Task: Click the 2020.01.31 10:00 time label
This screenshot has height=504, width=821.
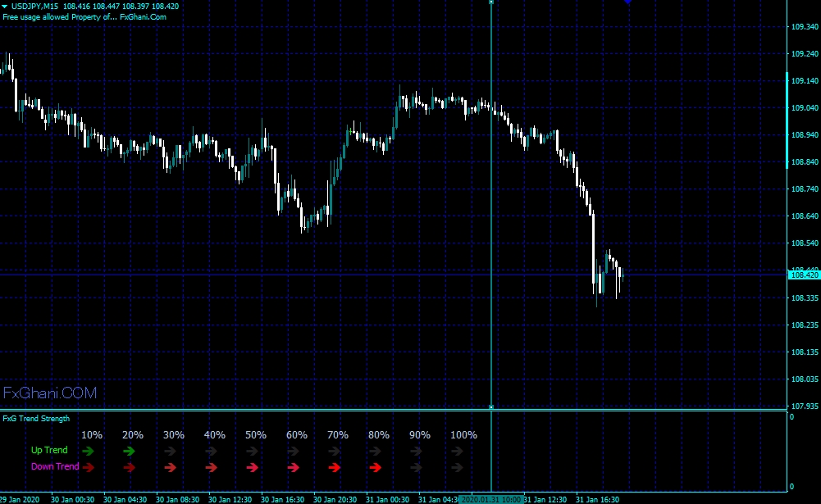Action: pyautogui.click(x=491, y=499)
